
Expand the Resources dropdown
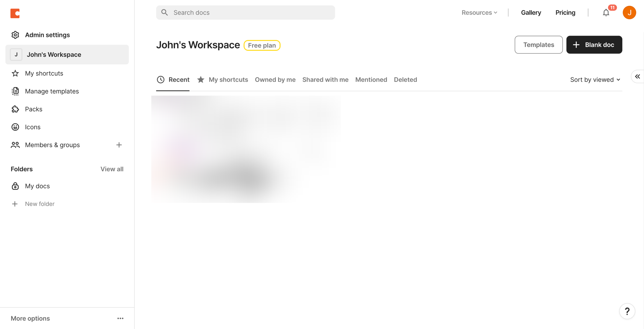[x=479, y=13]
